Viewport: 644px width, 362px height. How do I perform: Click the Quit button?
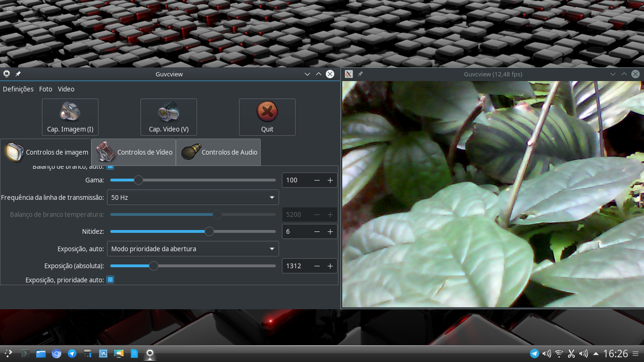(x=267, y=117)
